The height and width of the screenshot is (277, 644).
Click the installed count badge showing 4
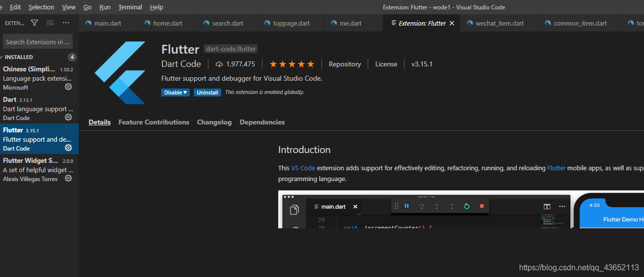click(x=72, y=57)
